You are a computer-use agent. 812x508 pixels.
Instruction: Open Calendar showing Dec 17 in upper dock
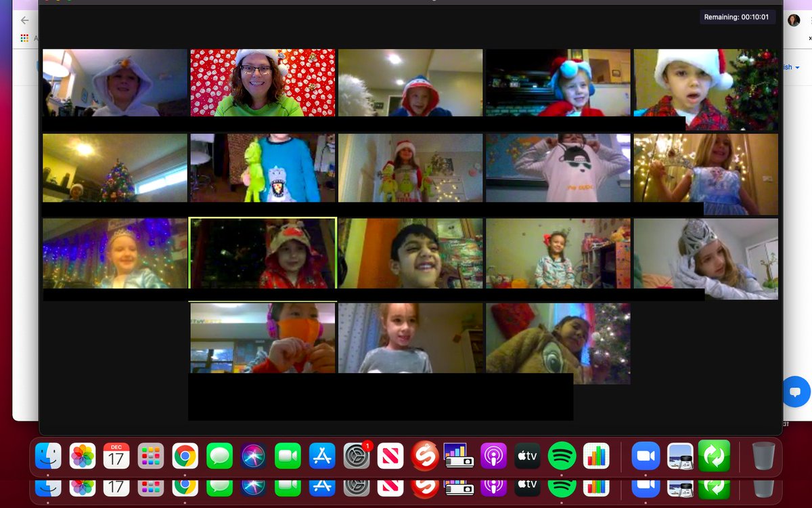pyautogui.click(x=116, y=456)
